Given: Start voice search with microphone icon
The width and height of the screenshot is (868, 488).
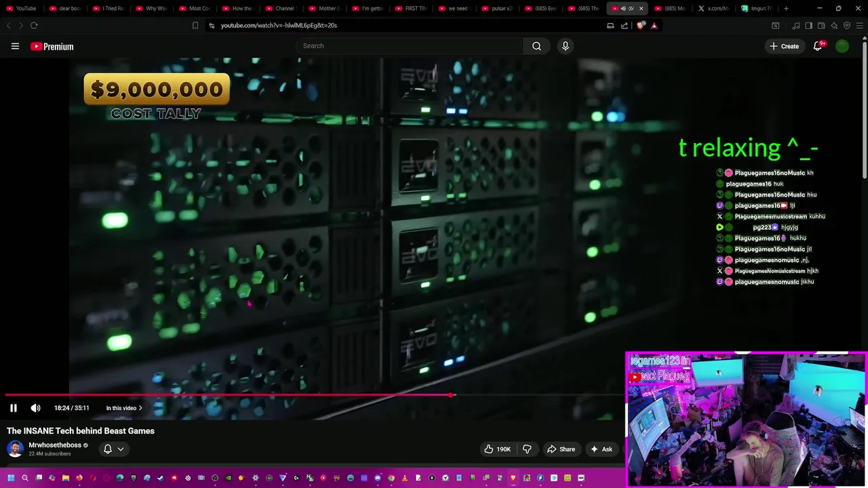Looking at the screenshot, I should (x=566, y=46).
